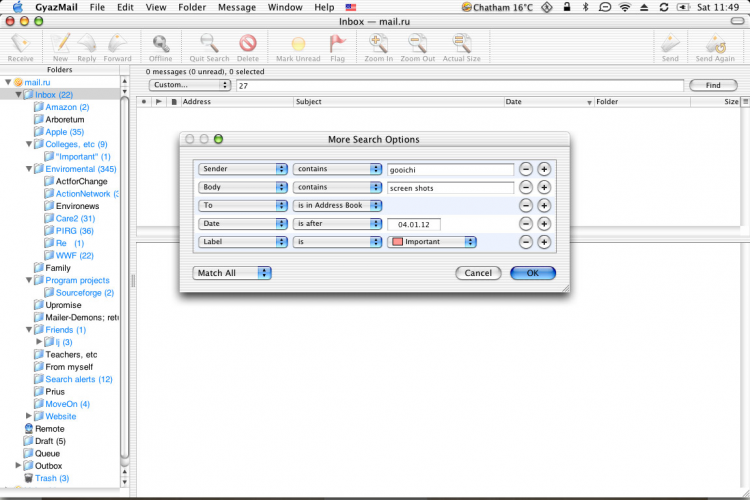Select the WWF (22) folder

pos(74,255)
